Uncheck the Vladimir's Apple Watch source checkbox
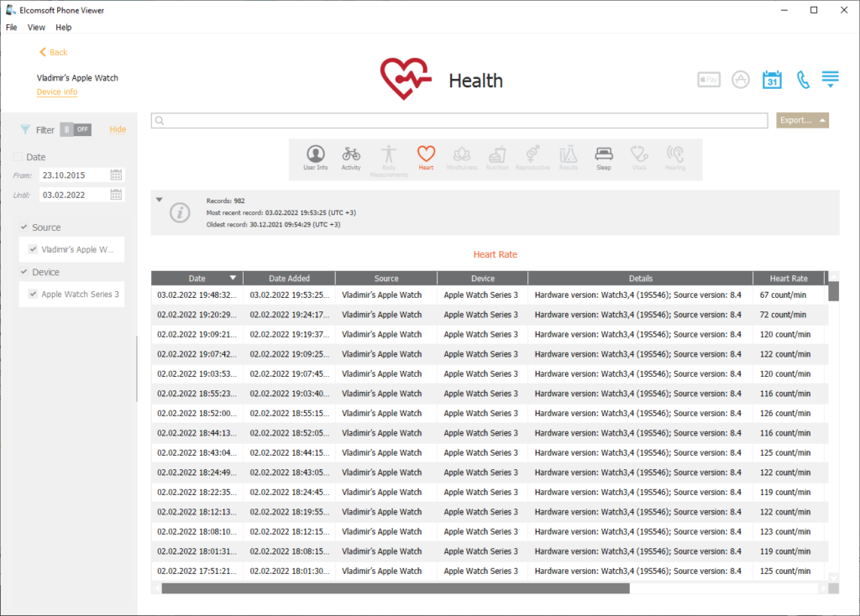Viewport: 860px width, 616px height. 33,249
